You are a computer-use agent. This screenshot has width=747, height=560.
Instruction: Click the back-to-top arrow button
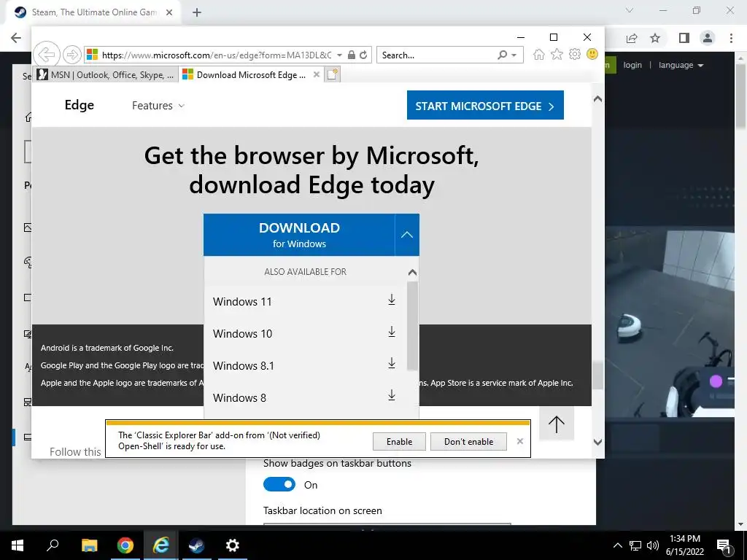(557, 424)
